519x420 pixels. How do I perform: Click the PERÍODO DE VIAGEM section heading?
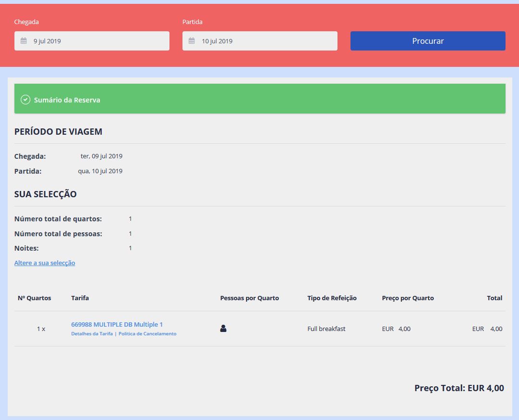tap(58, 131)
